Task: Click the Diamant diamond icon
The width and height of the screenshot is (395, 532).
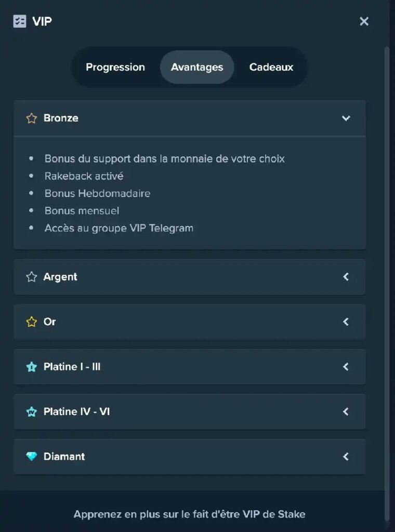Action: [31, 457]
